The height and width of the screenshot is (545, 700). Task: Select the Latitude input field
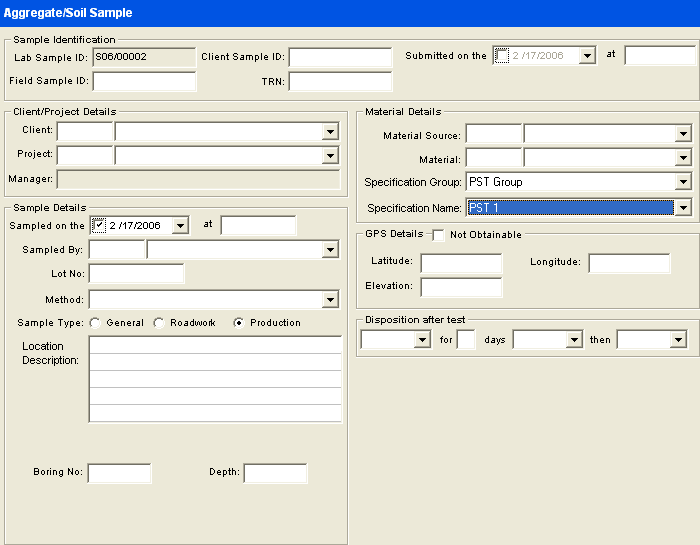pyautogui.click(x=461, y=263)
